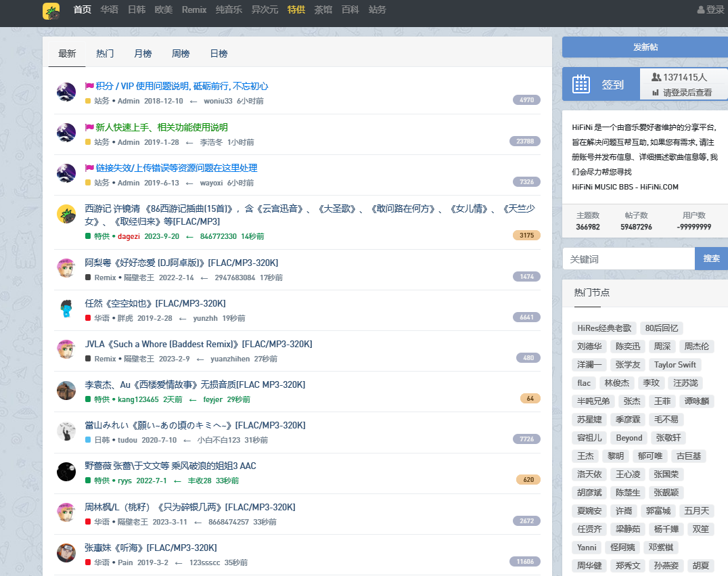Click the avatar next to 张惠妹《听海》post

pos(66,553)
